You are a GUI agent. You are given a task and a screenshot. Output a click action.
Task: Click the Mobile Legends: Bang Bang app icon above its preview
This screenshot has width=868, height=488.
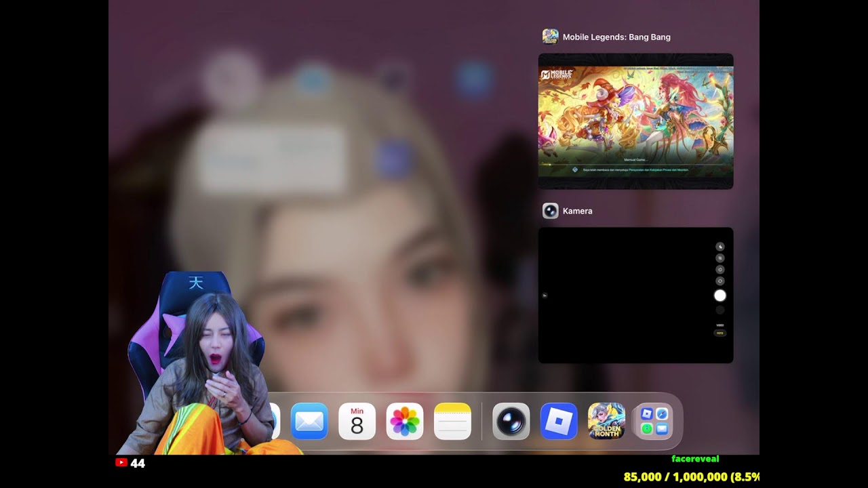(x=551, y=37)
